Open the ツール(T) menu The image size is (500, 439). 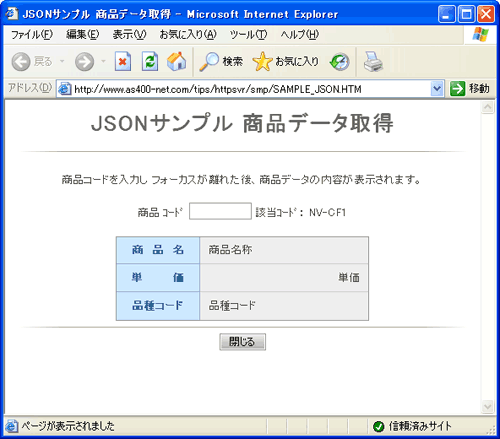248,34
